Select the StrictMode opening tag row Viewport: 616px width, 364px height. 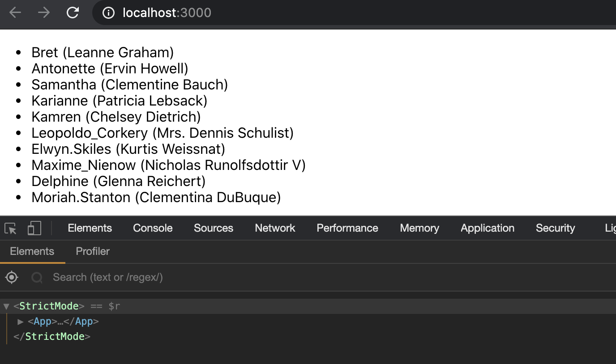(308, 306)
